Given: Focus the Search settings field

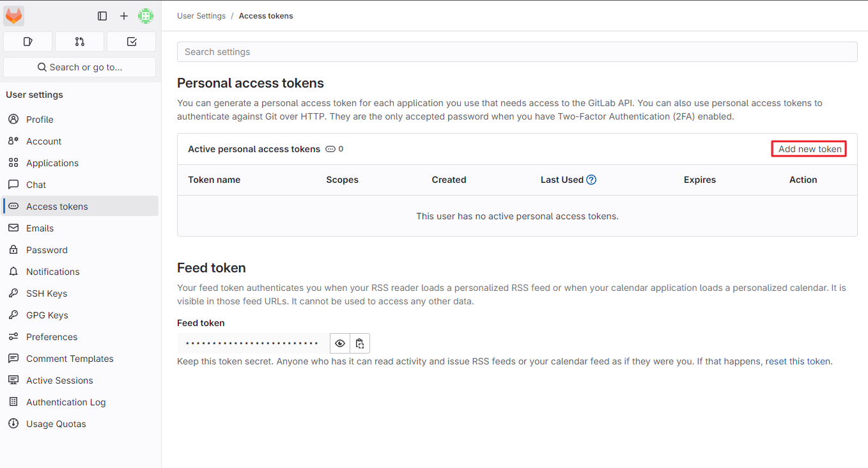Looking at the screenshot, I should click(517, 52).
